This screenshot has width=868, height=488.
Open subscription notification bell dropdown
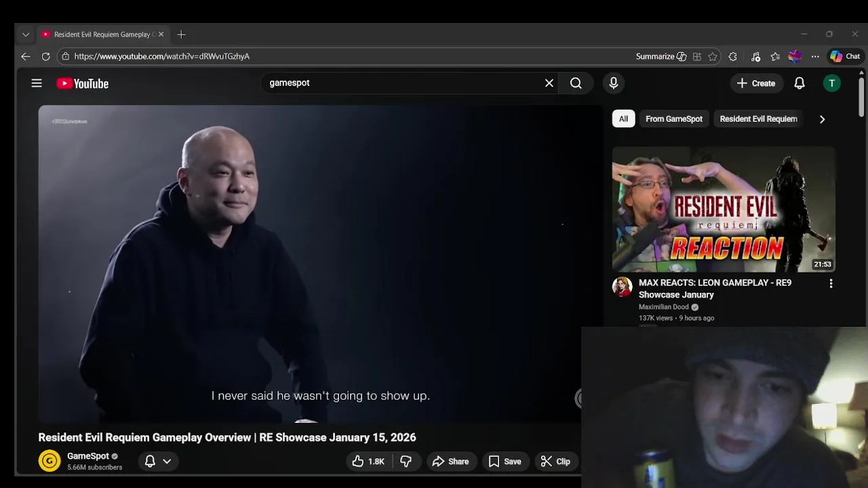click(157, 462)
